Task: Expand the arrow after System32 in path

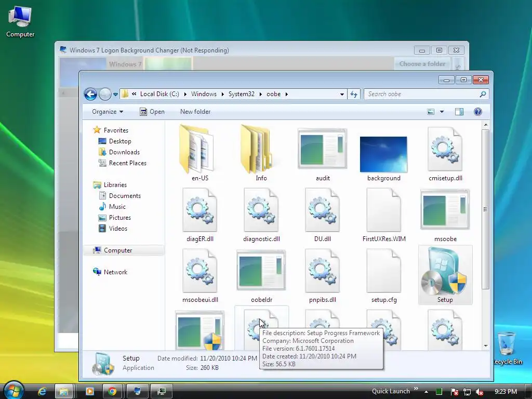Action: tap(261, 95)
